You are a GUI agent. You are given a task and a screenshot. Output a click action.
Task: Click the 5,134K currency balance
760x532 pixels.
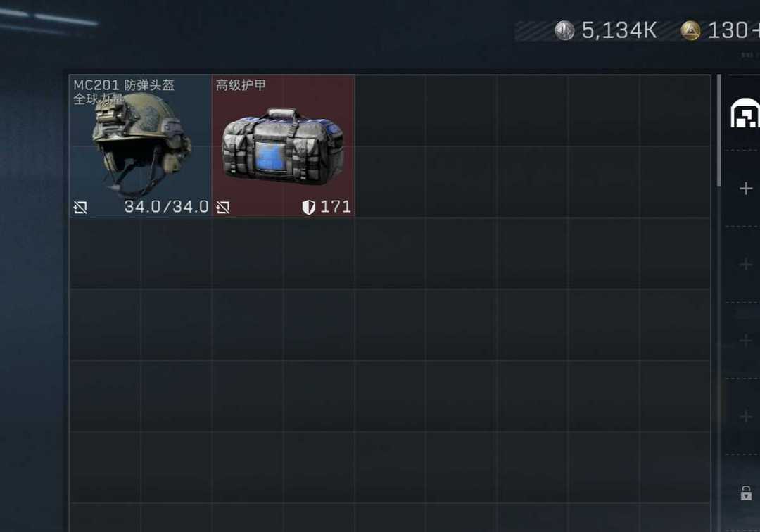[619, 30]
